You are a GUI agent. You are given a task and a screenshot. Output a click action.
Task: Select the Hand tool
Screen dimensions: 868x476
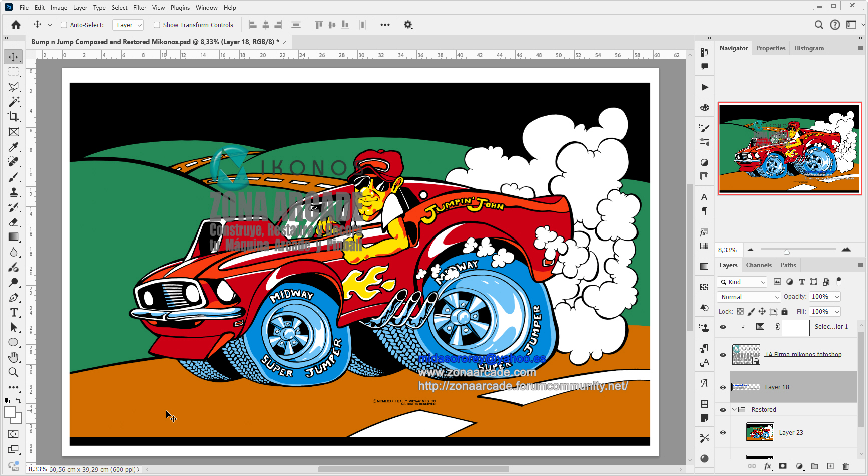tap(14, 357)
